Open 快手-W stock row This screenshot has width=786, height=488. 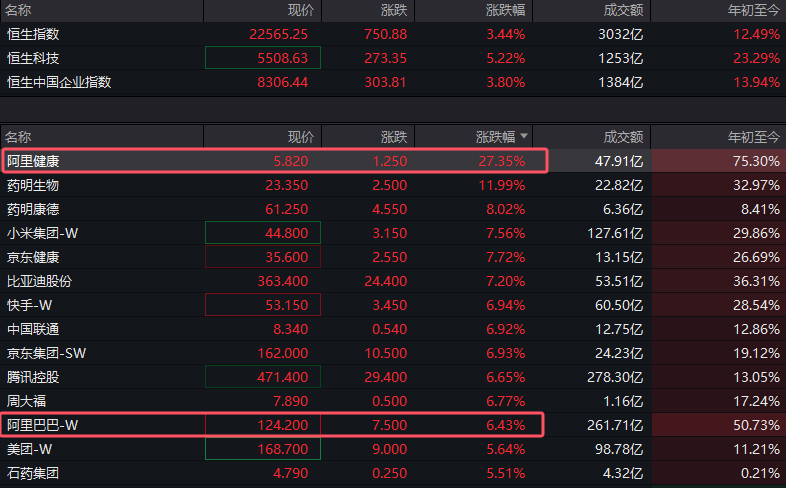click(393, 305)
